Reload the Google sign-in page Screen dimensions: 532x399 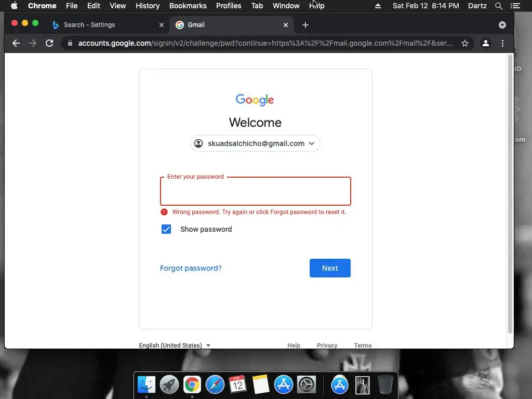point(49,44)
